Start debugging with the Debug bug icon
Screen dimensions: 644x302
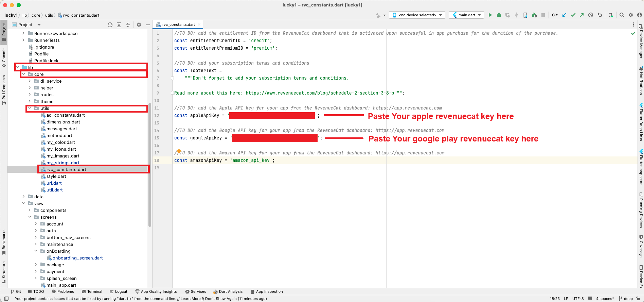click(499, 15)
